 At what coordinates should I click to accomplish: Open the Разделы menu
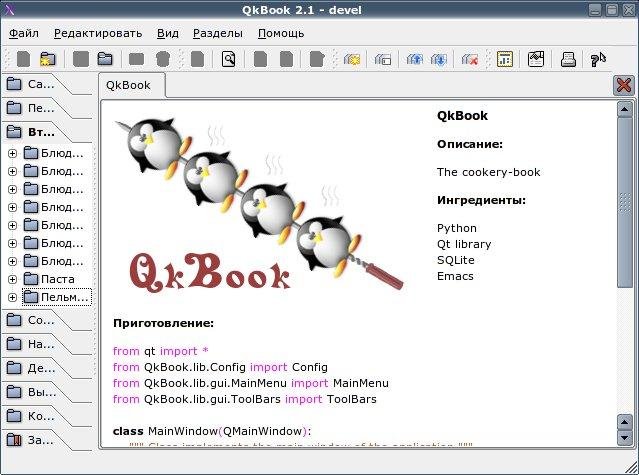point(218,33)
